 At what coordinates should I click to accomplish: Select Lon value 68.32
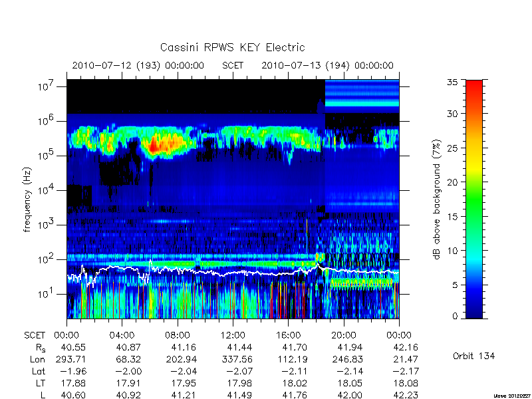[x=128, y=359]
